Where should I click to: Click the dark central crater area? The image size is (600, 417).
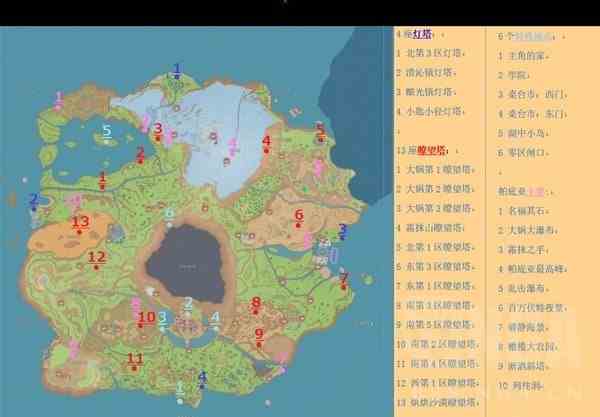[x=188, y=264]
